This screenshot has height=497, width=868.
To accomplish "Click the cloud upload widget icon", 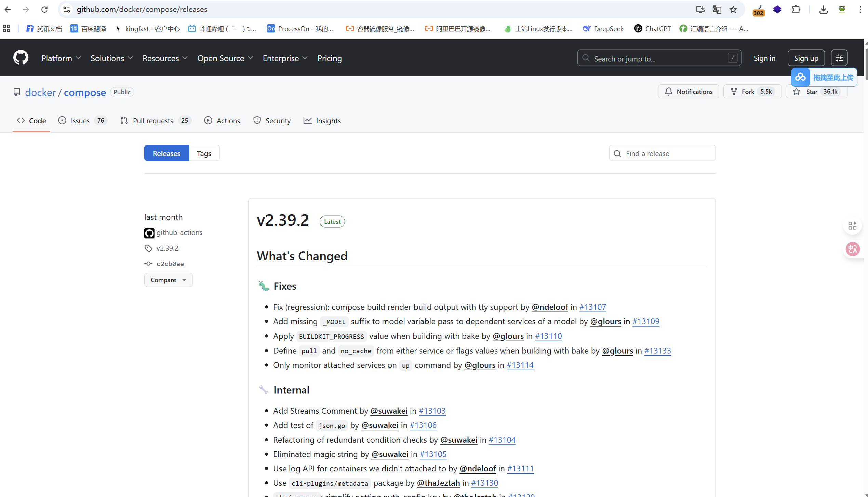I will pos(800,78).
